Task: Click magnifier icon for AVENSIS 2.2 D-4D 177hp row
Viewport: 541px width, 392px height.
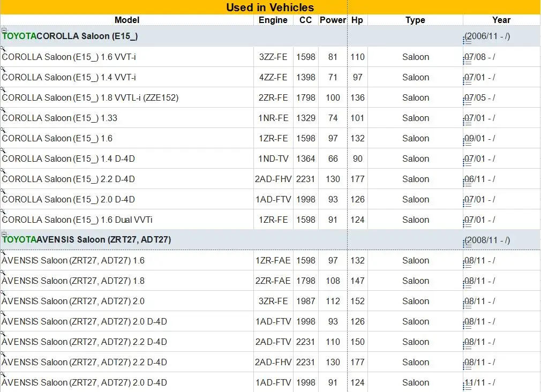Action: click(3, 355)
